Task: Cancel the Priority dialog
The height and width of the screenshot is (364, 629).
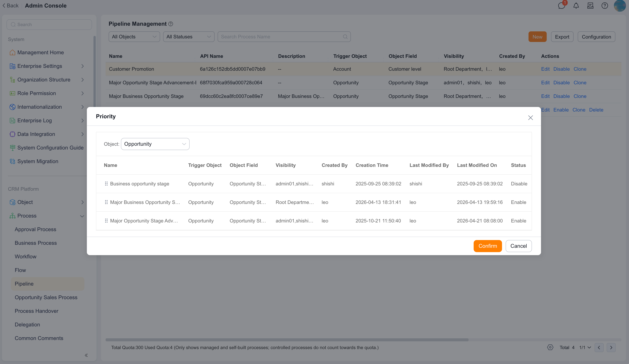Action: pyautogui.click(x=518, y=246)
